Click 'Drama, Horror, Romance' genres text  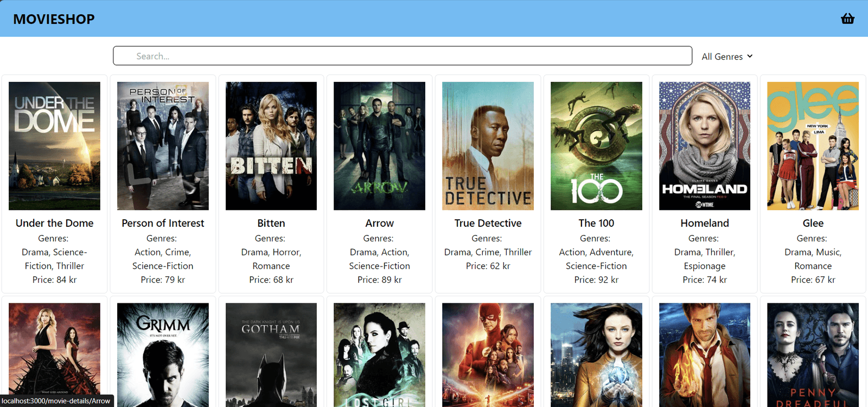click(271, 259)
